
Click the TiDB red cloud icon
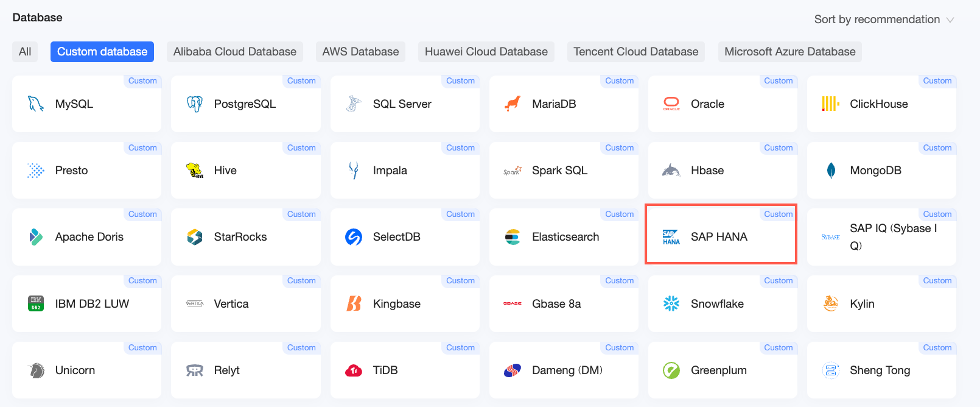pyautogui.click(x=354, y=370)
